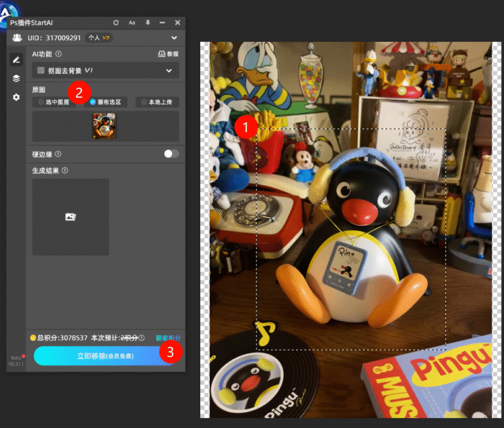Click info icon beside 硬边缘
Screen dimensions: 504x428
point(58,154)
